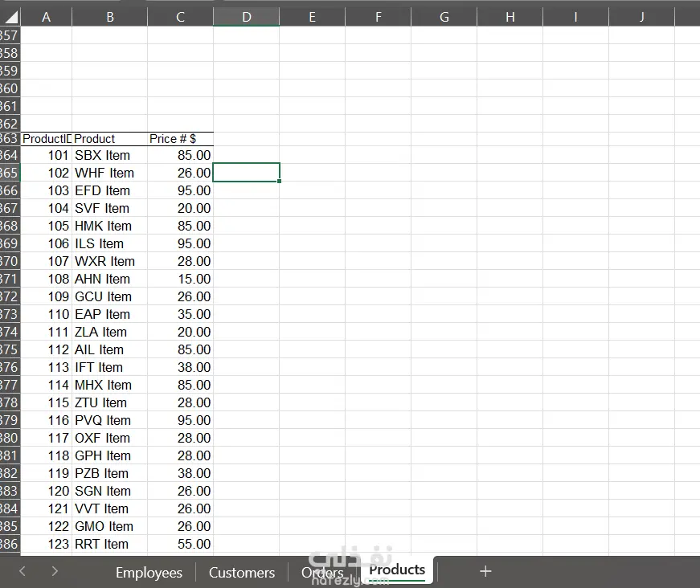
Task: Select the 'ILS Item' cell
Action: click(x=110, y=243)
